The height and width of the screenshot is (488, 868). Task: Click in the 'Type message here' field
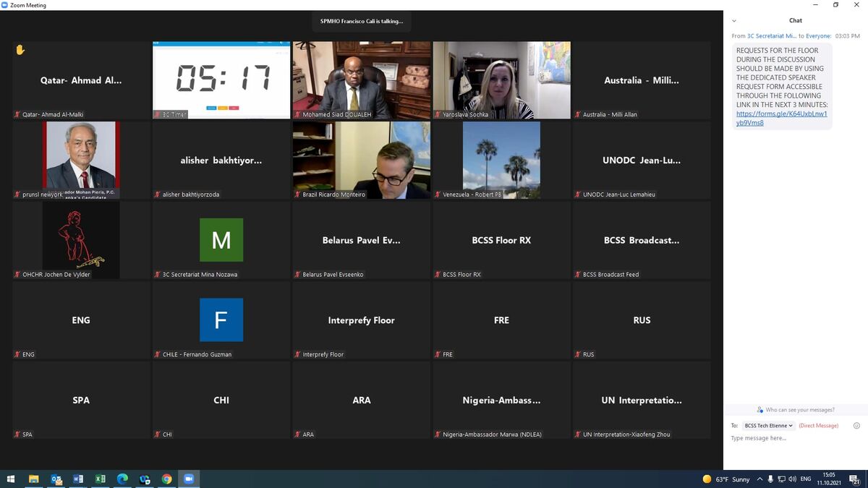coord(788,438)
